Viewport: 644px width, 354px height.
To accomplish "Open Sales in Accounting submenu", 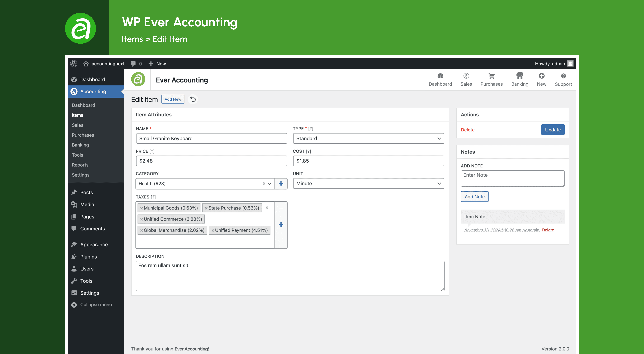I will 77,125.
